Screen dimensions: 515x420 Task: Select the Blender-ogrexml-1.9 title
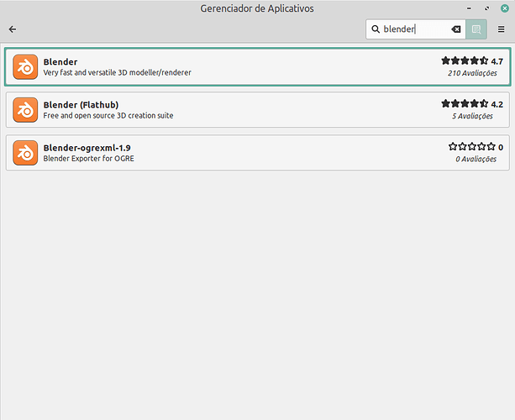(87, 148)
